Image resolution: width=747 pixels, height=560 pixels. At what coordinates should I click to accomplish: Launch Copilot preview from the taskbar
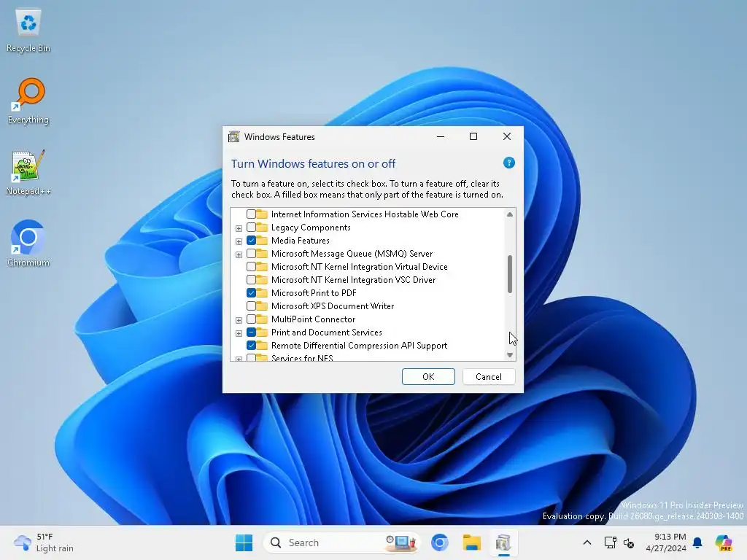(x=724, y=542)
